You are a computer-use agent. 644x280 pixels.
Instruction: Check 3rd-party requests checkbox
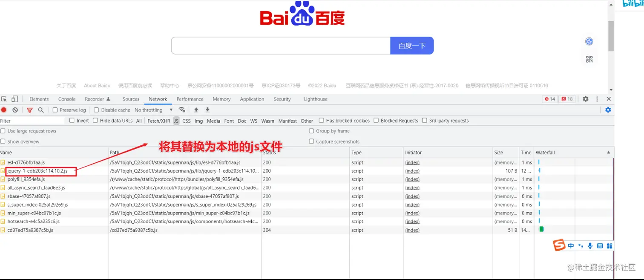[x=425, y=121]
